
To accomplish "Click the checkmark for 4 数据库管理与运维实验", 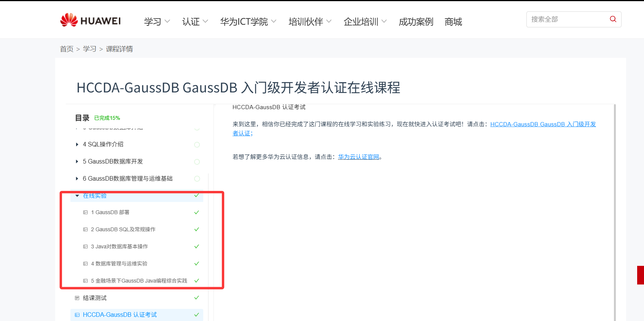I will (197, 264).
